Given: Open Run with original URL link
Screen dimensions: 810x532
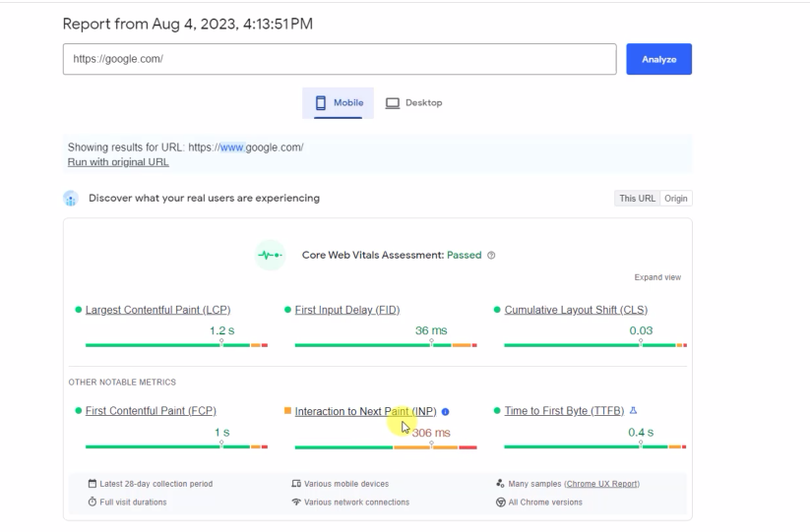Looking at the screenshot, I should 118,162.
